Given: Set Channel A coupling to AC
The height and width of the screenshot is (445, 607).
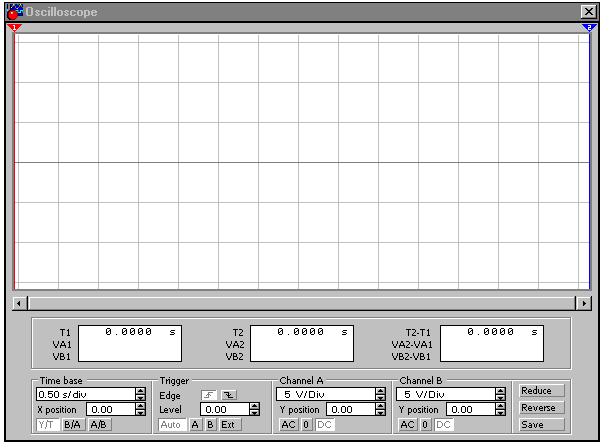Looking at the screenshot, I should tap(288, 424).
